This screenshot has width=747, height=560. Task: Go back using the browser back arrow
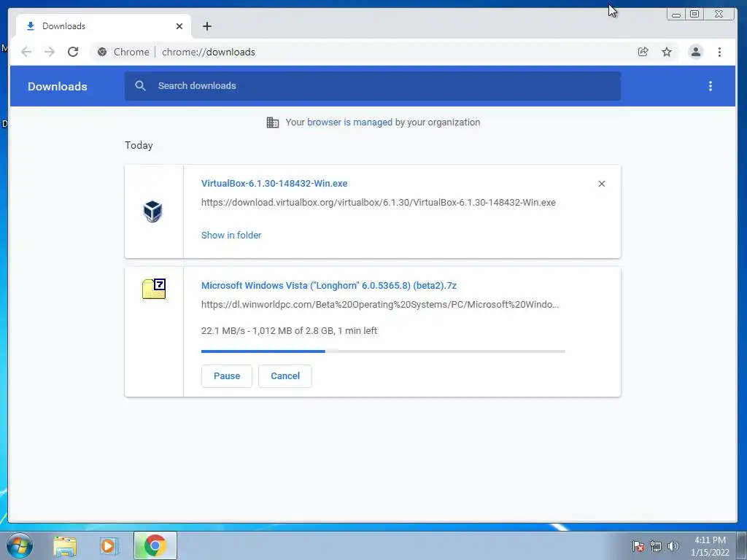click(x=26, y=52)
